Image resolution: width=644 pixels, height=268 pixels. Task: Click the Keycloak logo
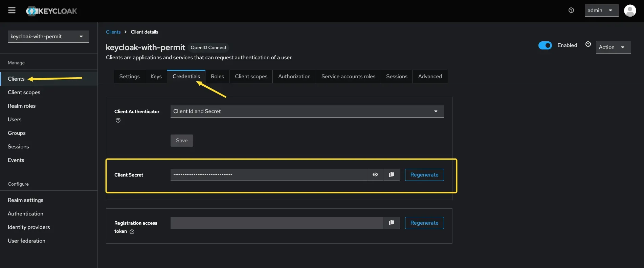pyautogui.click(x=51, y=11)
